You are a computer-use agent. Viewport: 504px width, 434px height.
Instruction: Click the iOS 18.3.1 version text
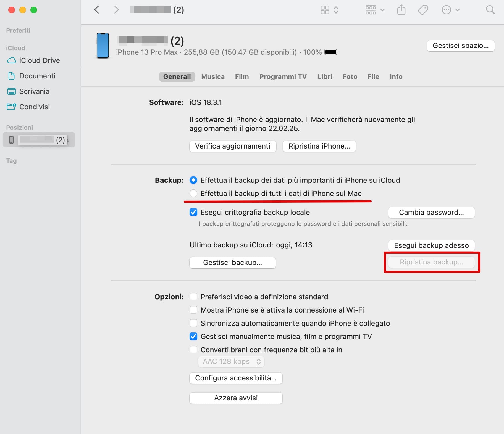click(206, 102)
